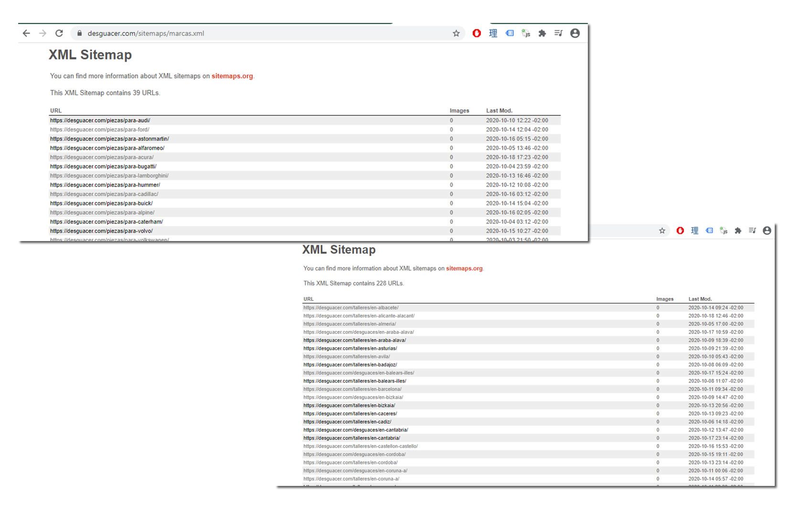
Task: Reload the marcas.xml sitemap page
Action: click(x=59, y=33)
